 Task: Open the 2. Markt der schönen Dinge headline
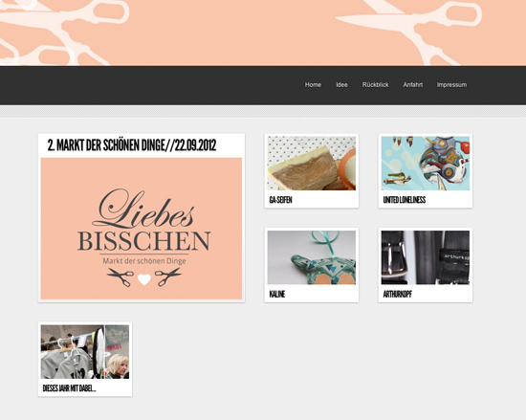pyautogui.click(x=132, y=145)
